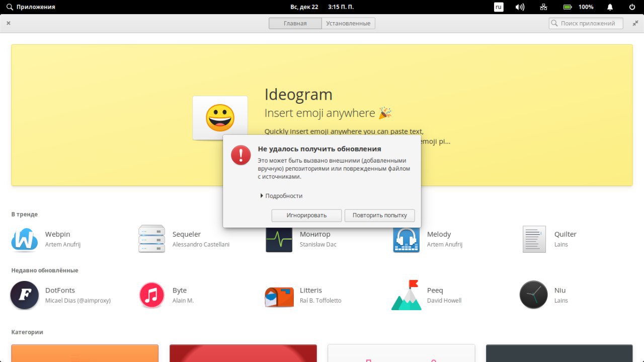The height and width of the screenshot is (362, 644).
Task: Open the Byte music app icon
Action: [x=152, y=295]
